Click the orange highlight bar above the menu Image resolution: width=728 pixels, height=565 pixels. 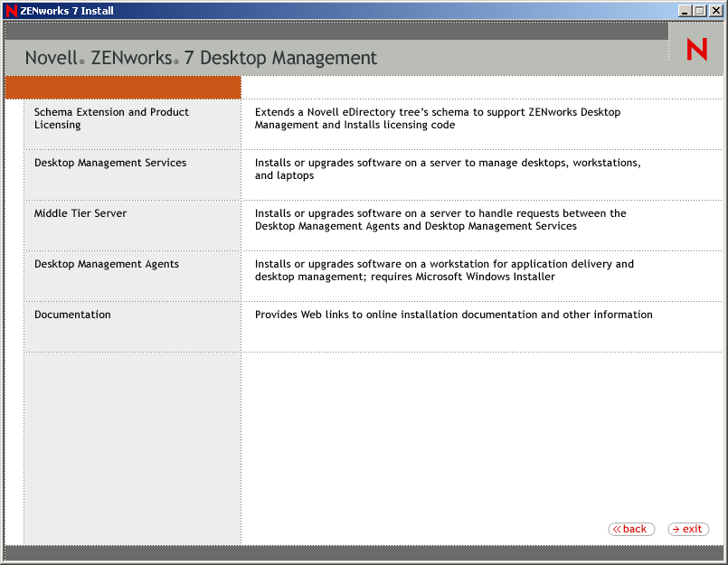click(122, 87)
